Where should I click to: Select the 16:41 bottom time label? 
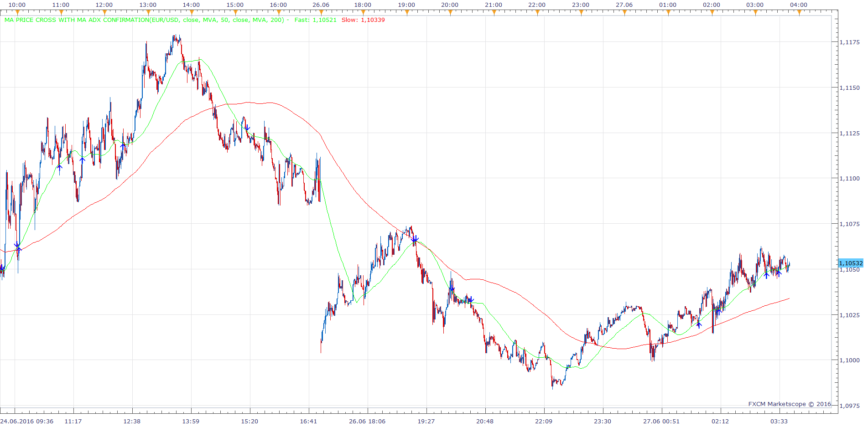coord(308,421)
